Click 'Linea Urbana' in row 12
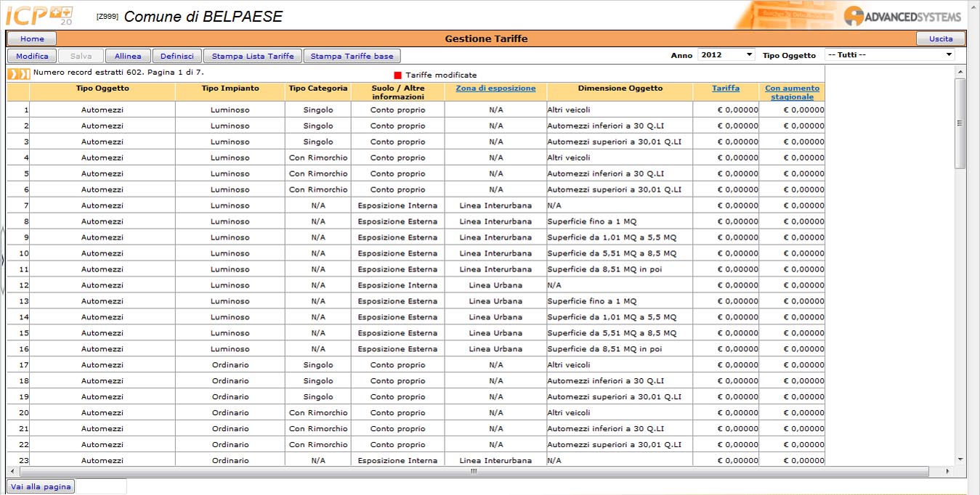The height and width of the screenshot is (495, 980). click(x=495, y=285)
